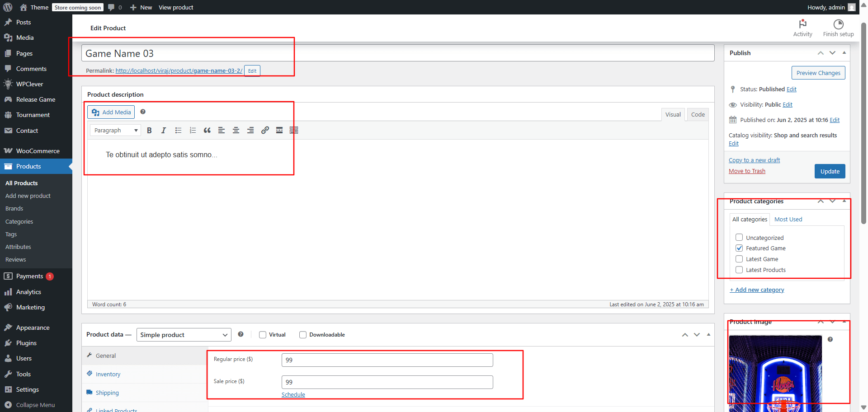Collapse the Product data panel
The image size is (868, 412).
tap(708, 335)
